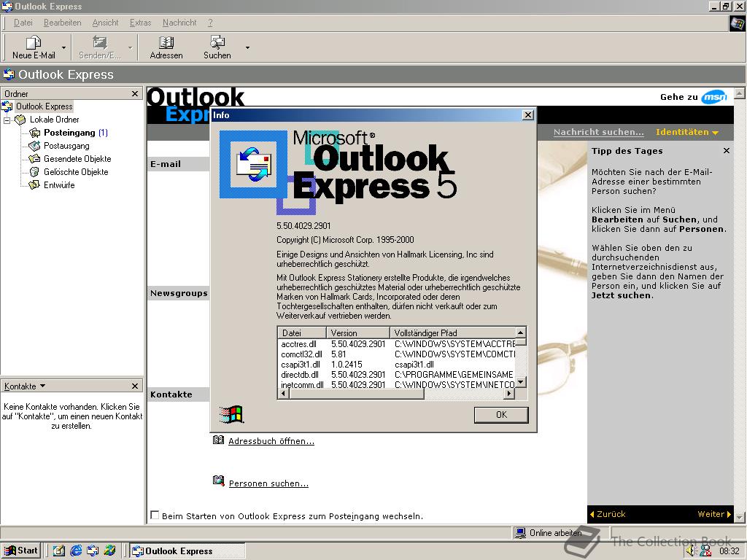
Task: Click OK in the Info dialog
Action: point(501,415)
